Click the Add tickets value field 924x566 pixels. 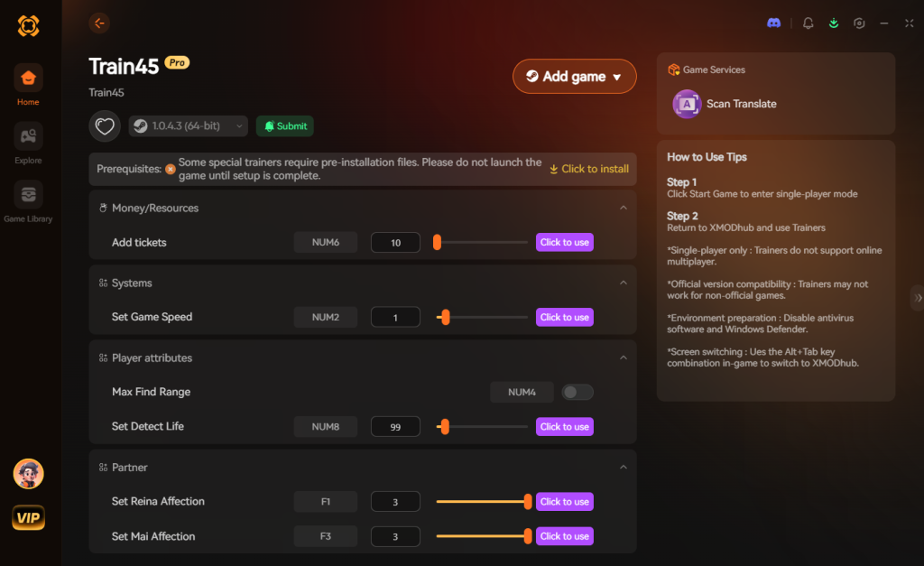pos(395,242)
